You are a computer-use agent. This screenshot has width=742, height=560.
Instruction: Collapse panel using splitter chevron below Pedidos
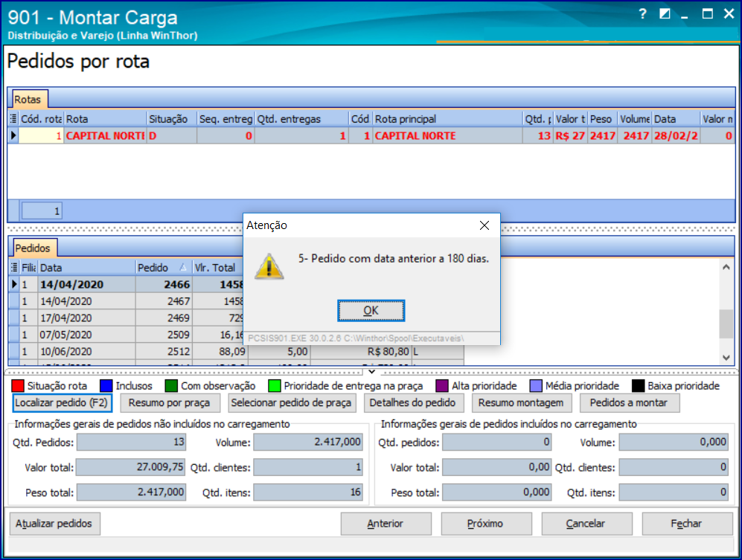coord(372,372)
